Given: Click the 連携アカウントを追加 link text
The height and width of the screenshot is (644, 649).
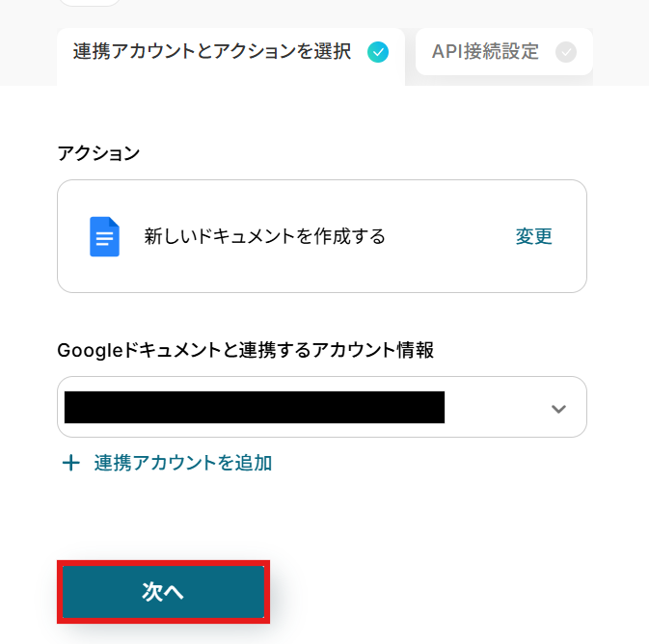Looking at the screenshot, I should click(x=183, y=463).
